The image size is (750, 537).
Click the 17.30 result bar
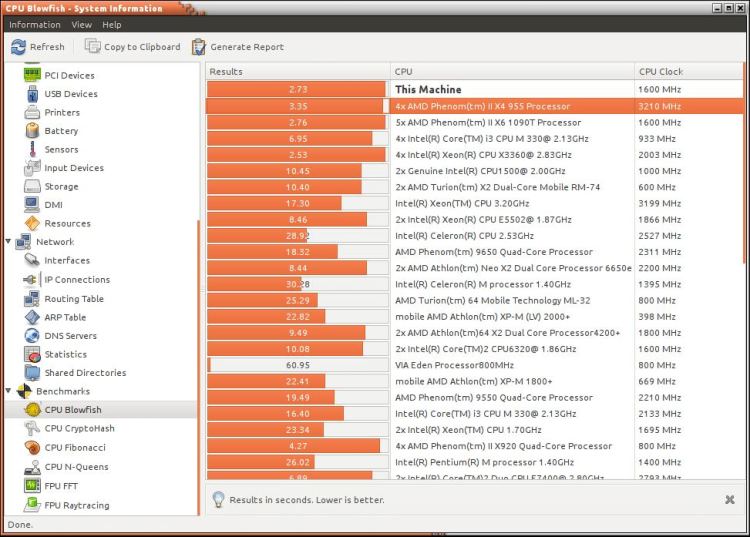298,203
